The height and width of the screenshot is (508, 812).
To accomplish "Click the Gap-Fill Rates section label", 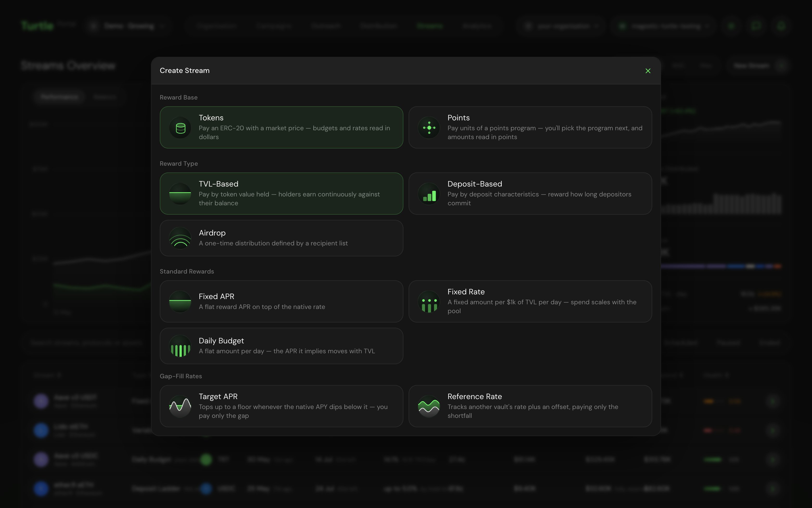I will click(x=181, y=376).
